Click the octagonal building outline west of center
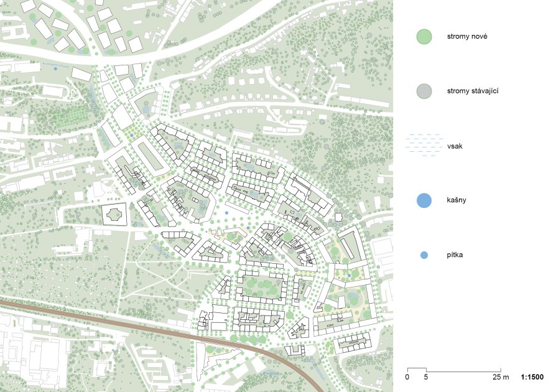 click(x=114, y=214)
